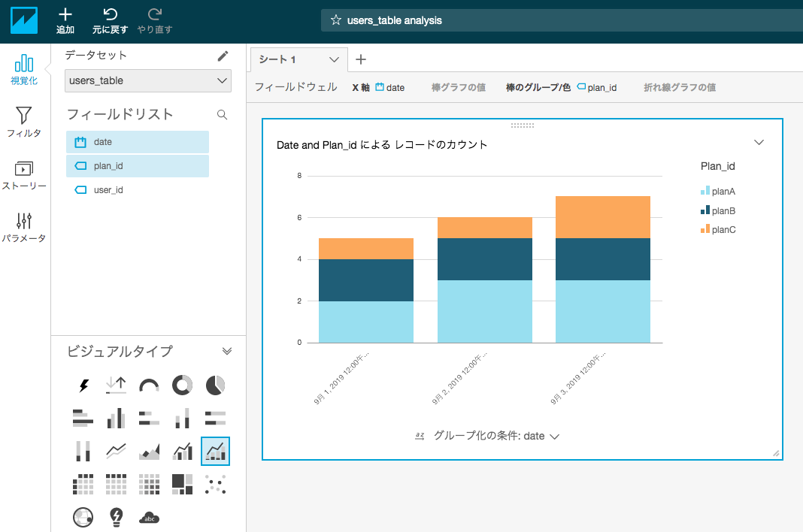Choose the word cloud visual type
This screenshot has width=803, height=532.
pos(149,517)
